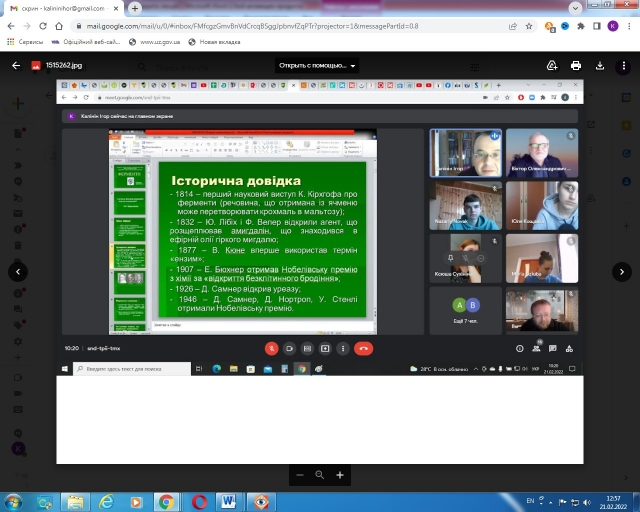Open Windows Explorer from the taskbar
The width and height of the screenshot is (640, 512).
click(75, 502)
